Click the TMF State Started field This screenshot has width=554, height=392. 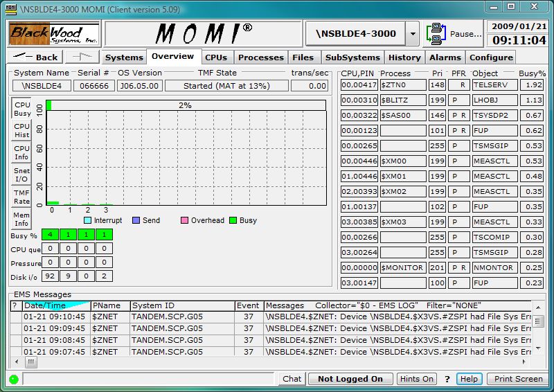click(x=227, y=86)
